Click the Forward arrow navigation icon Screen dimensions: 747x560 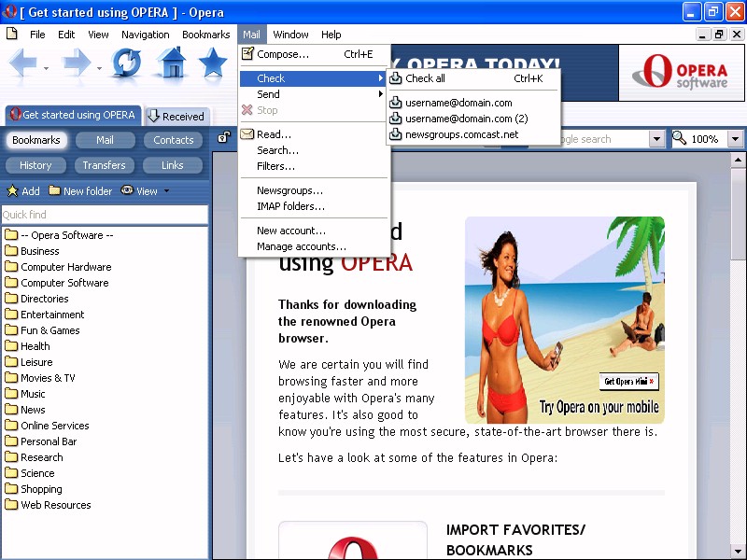point(77,63)
